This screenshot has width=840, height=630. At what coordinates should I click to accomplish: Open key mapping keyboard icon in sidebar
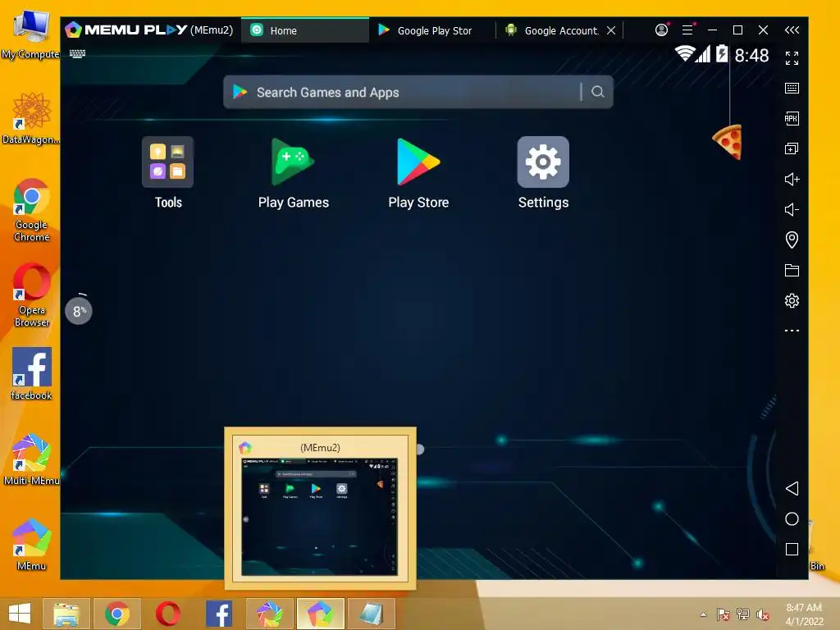(792, 89)
